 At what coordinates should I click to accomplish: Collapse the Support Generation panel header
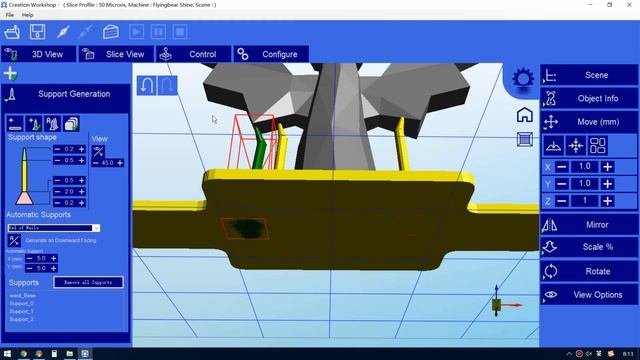66,94
